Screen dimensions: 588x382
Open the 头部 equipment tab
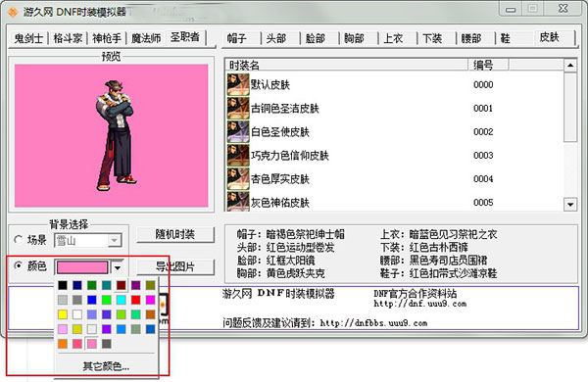click(x=281, y=38)
